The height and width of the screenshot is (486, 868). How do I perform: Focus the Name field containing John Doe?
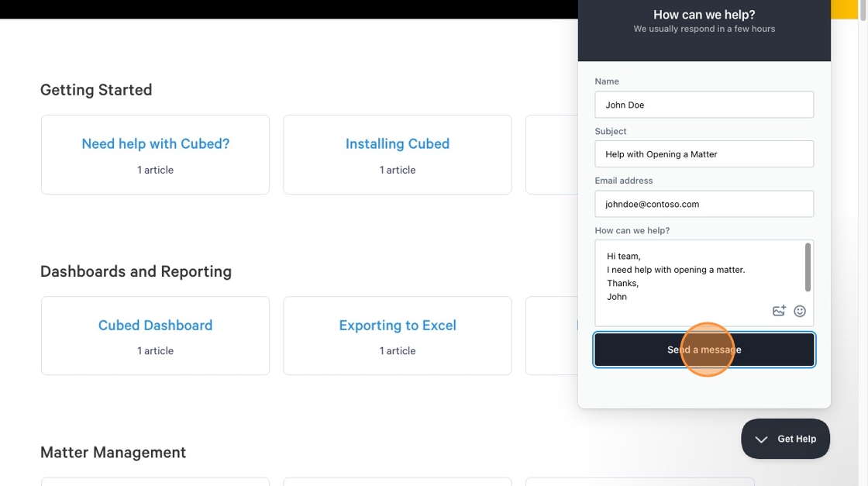tap(704, 105)
